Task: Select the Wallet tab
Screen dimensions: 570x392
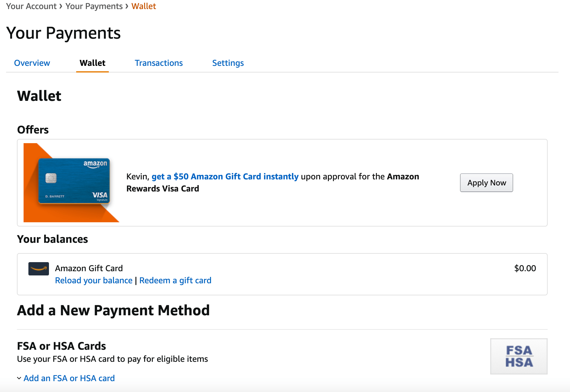Action: tap(92, 63)
